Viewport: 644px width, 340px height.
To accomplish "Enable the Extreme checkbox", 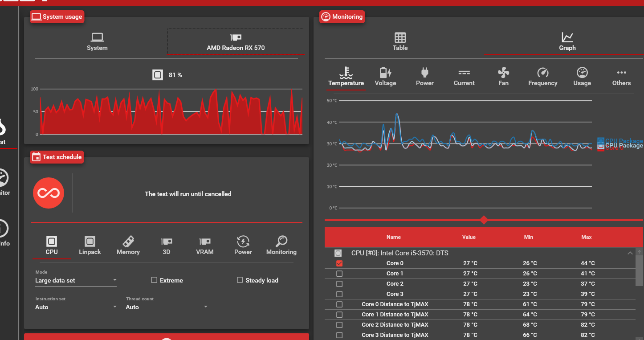I will coord(154,280).
